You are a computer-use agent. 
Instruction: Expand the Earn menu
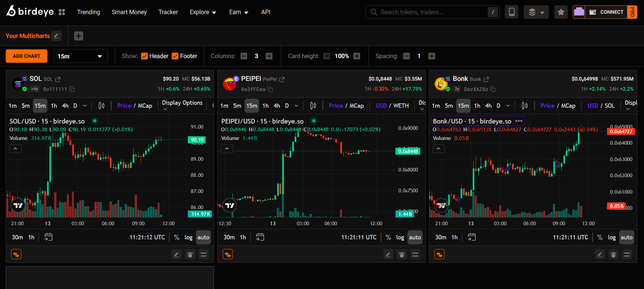(239, 12)
